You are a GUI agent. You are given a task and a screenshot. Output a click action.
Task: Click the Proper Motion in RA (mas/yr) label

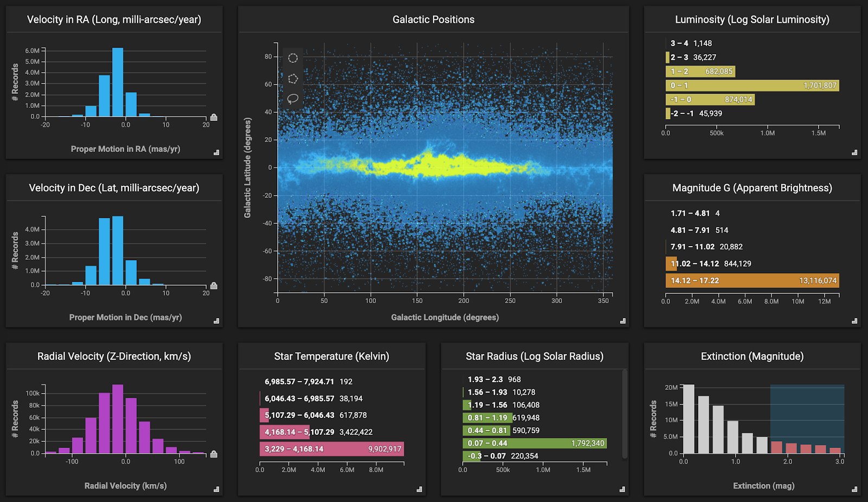pos(125,149)
